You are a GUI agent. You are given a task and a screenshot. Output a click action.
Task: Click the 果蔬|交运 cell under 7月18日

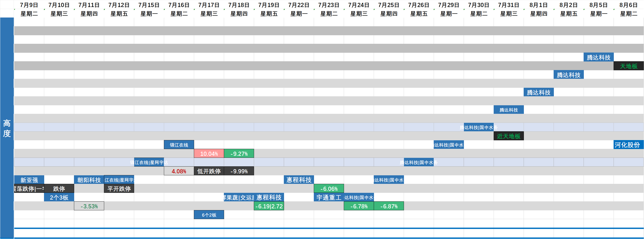tap(239, 197)
